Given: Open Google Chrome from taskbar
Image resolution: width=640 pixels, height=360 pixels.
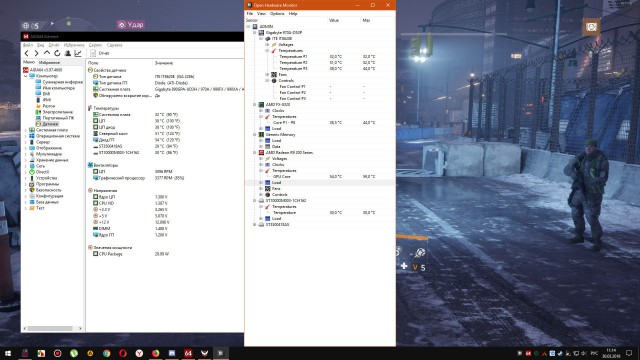Looking at the screenshot, I should click(106, 353).
